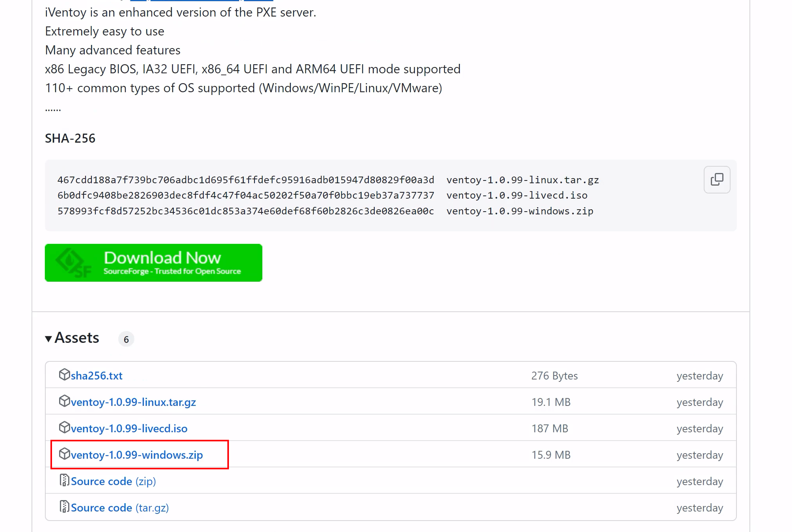Screen dimensions: 792x532
Task: Click the zip file icon beside Source code (zip)
Action: pos(64,480)
